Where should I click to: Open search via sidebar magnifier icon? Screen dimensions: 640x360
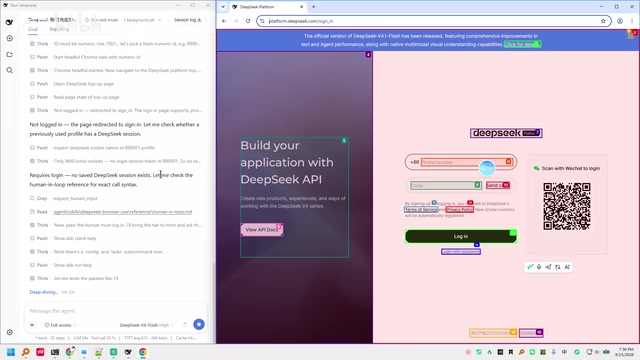coord(9,70)
